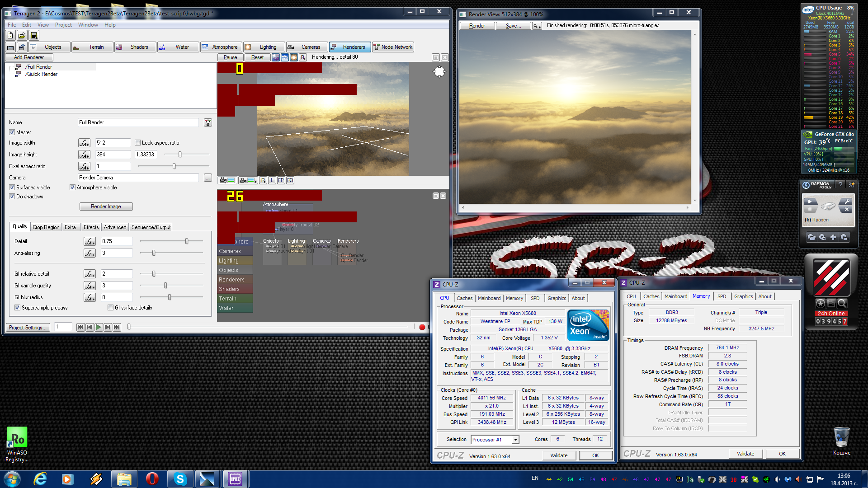Toggle Atmosphere visible checkbox

(x=72, y=188)
